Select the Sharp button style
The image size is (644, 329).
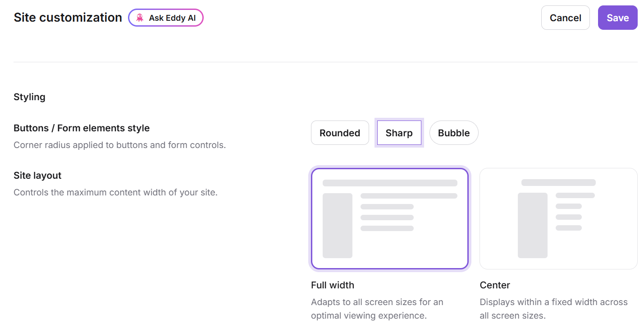tap(399, 133)
